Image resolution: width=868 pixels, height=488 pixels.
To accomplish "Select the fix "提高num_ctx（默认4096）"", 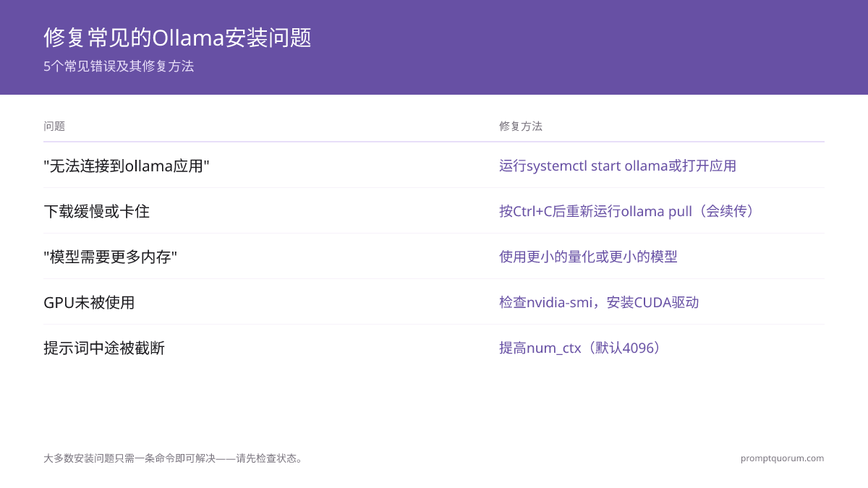I will [581, 348].
